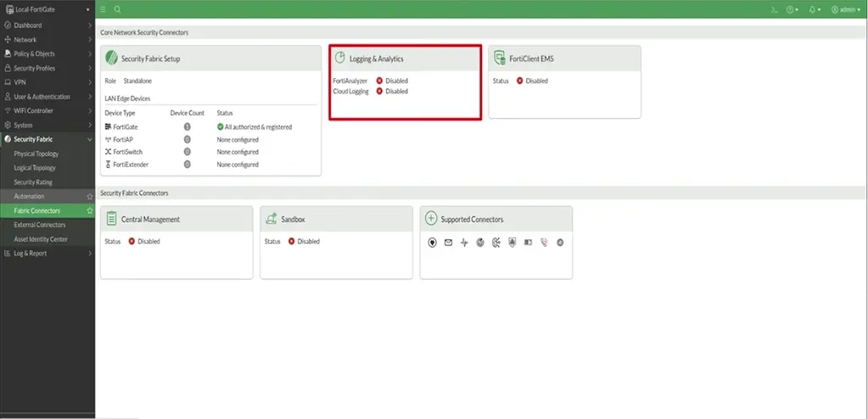Click the Security Fabric Connectors section heading
The width and height of the screenshot is (868, 419).
click(x=135, y=193)
